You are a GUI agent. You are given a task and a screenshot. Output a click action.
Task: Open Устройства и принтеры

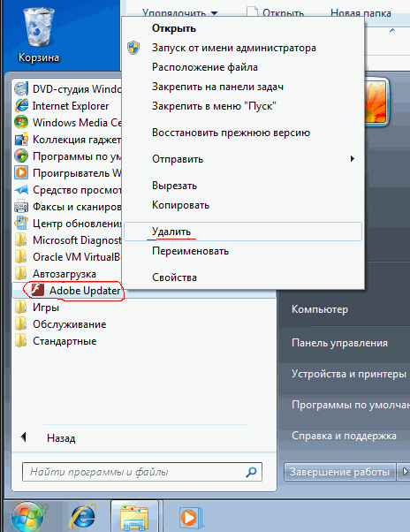349,374
